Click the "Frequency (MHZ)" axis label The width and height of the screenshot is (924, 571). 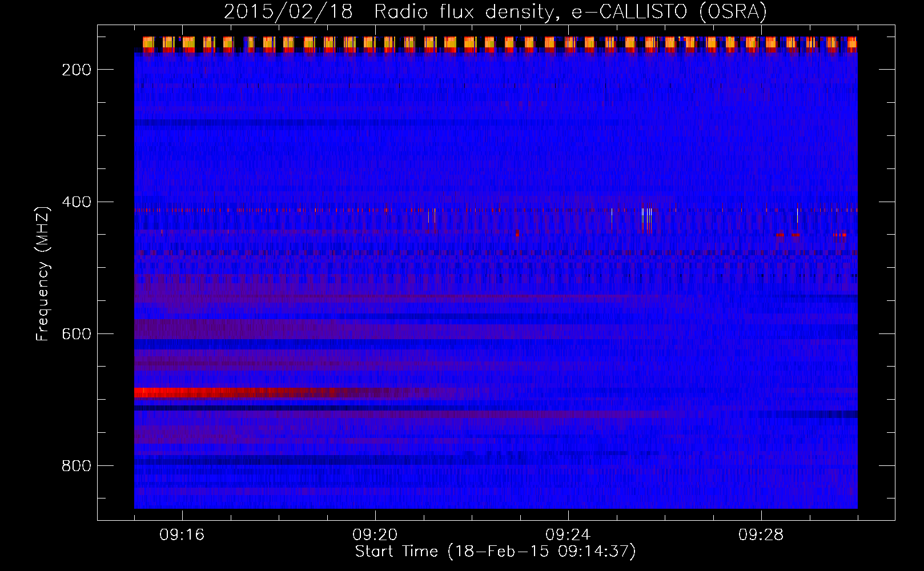43,274
